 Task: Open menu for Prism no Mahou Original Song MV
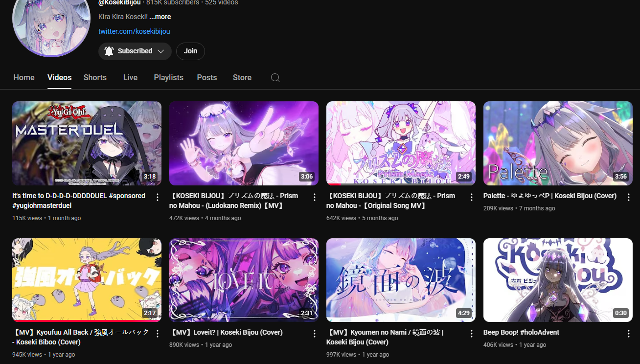[472, 197]
